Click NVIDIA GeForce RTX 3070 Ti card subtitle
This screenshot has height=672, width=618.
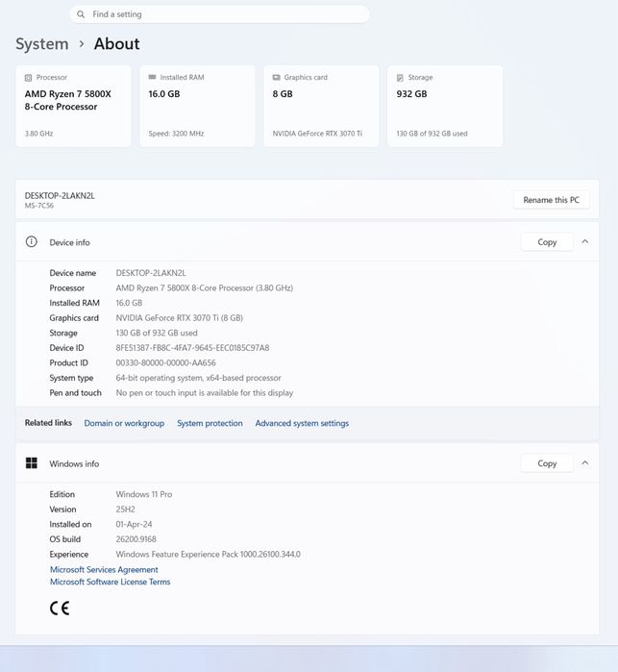(317, 134)
